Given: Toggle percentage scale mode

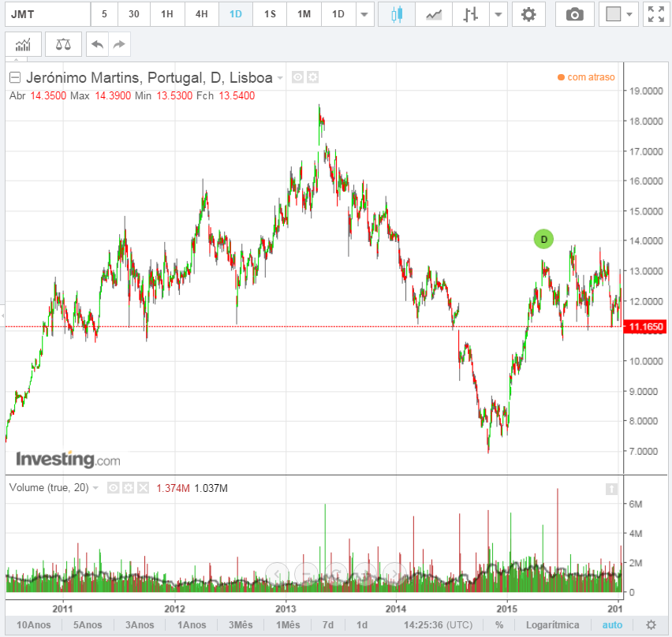Looking at the screenshot, I should (499, 625).
